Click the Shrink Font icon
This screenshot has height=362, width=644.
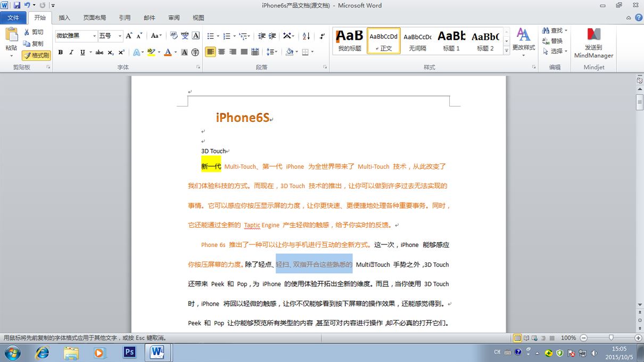139,36
